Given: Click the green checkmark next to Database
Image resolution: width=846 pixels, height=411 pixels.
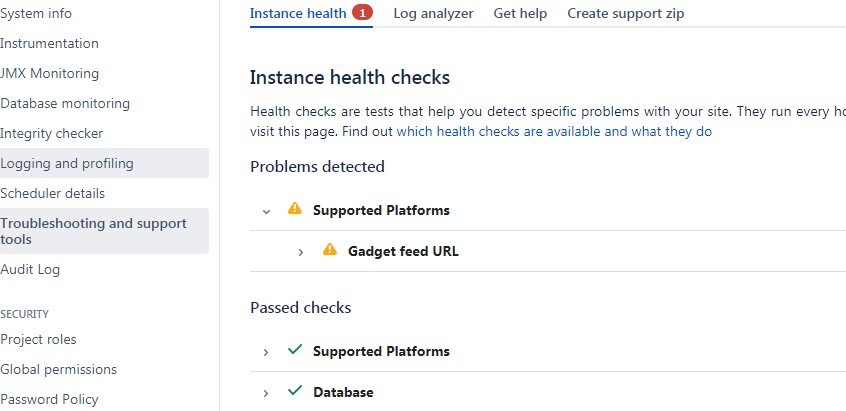Looking at the screenshot, I should pyautogui.click(x=295, y=391).
